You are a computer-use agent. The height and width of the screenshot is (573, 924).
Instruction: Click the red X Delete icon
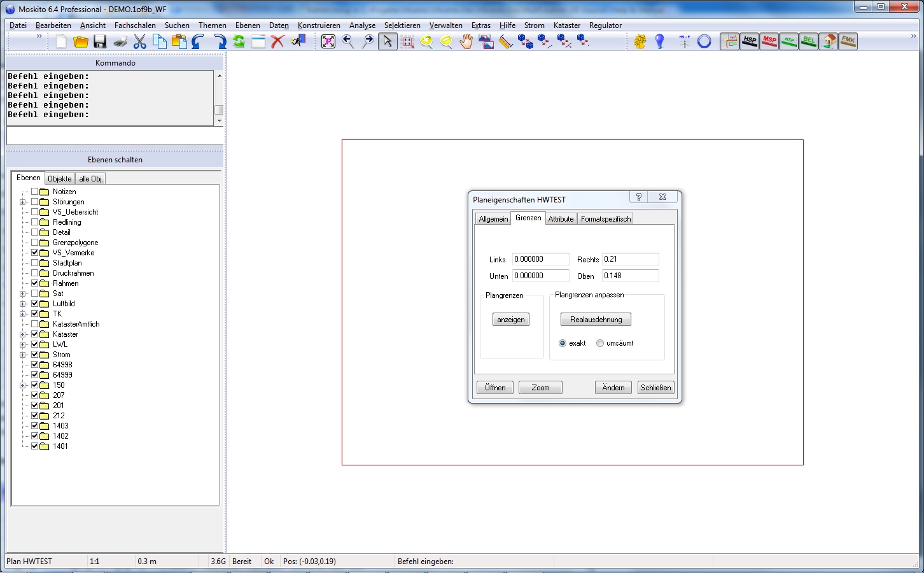277,42
